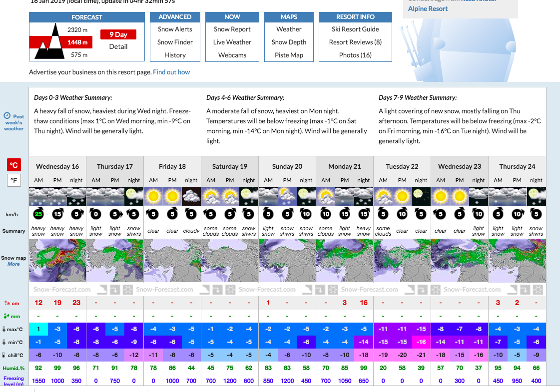Open the Monday 21 snow map thumbnail
The width and height of the screenshot is (560, 392).
coord(345,261)
